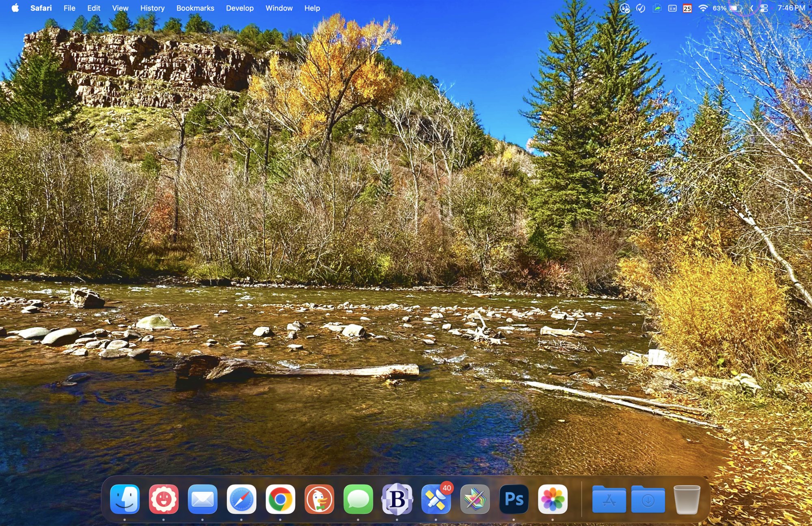Click the 7:46 PM clock
This screenshot has width=812, height=526.
pyautogui.click(x=791, y=8)
